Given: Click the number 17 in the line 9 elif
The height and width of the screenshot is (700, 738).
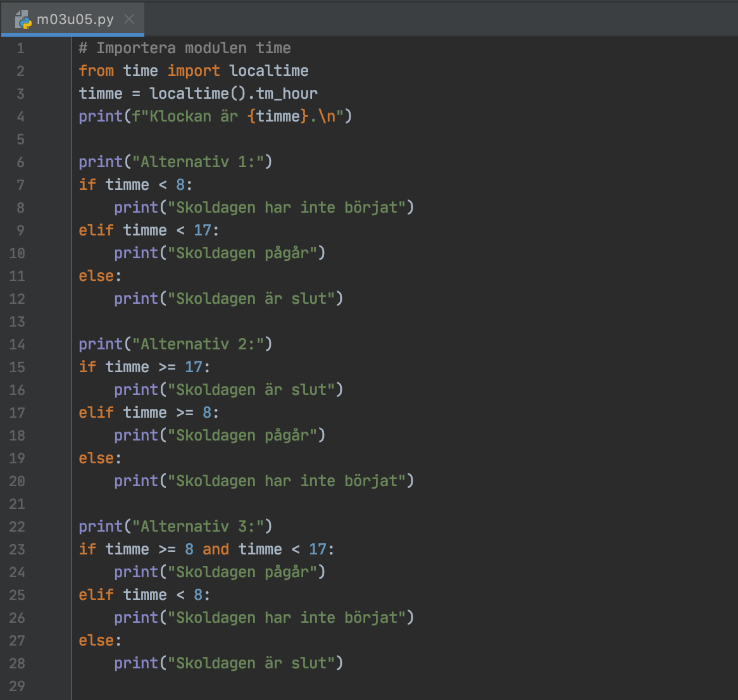Looking at the screenshot, I should click(x=203, y=230).
